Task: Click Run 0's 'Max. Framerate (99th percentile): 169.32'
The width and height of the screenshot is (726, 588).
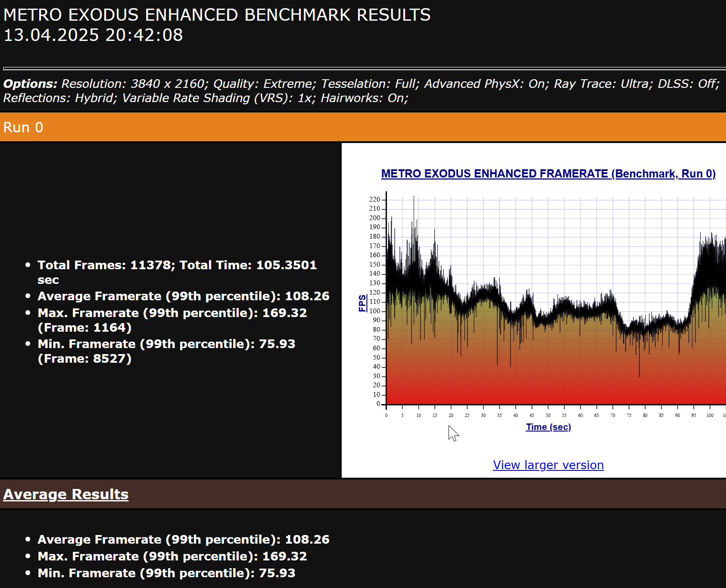Action: click(172, 313)
